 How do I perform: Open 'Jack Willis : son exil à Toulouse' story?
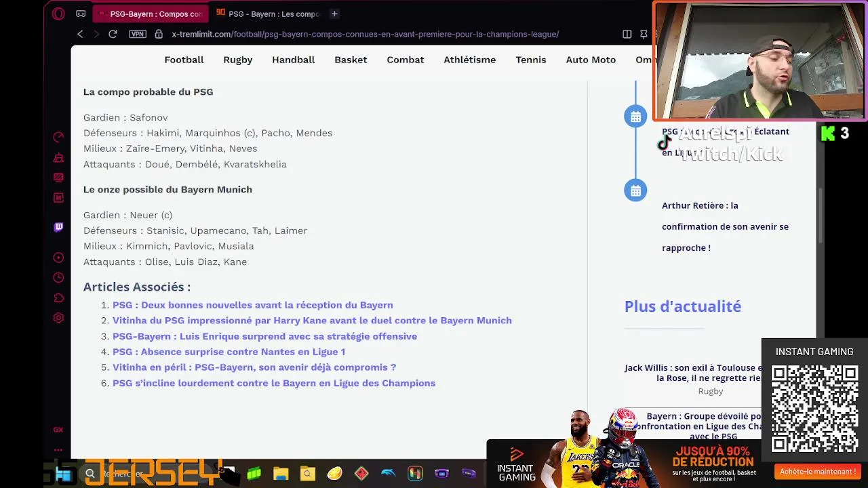[692, 373]
